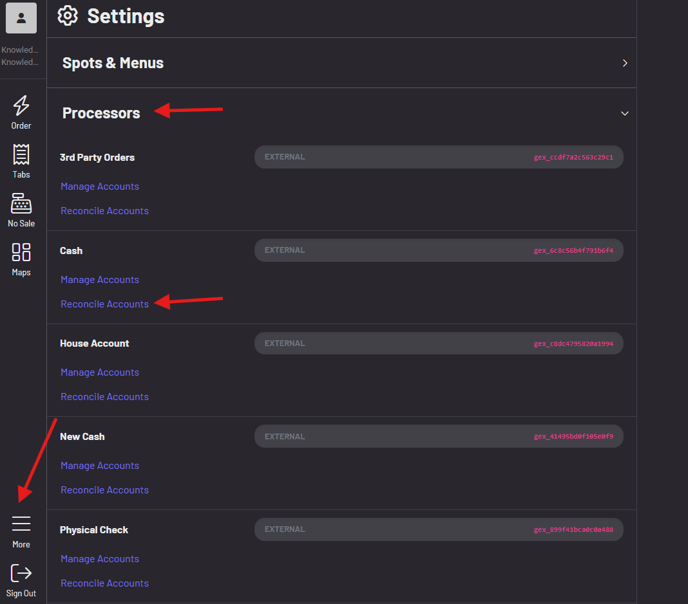Click the Settings gear icon

[x=67, y=16]
